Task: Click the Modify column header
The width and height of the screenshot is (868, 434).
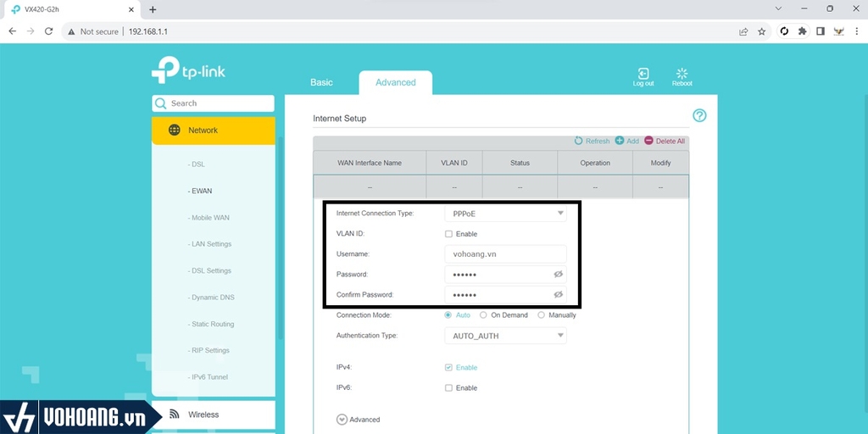Action: (x=661, y=163)
